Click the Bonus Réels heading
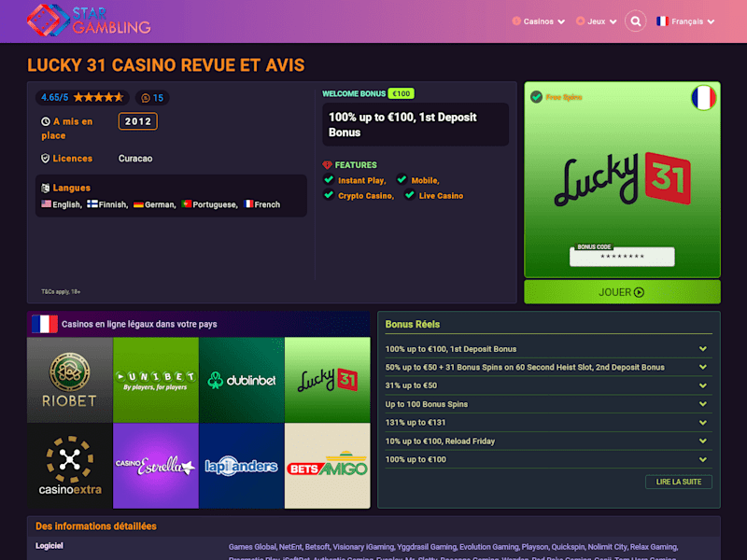Image resolution: width=747 pixels, height=560 pixels. tap(413, 324)
